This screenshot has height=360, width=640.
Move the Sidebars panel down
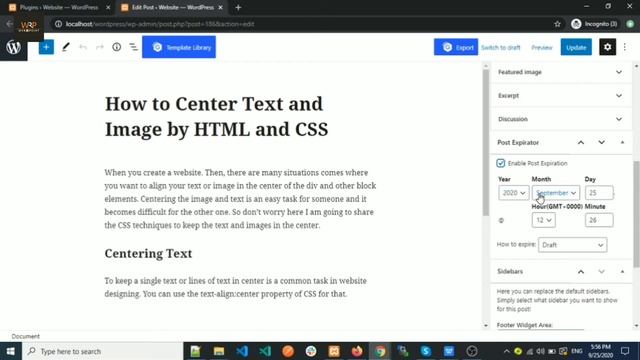tap(602, 271)
